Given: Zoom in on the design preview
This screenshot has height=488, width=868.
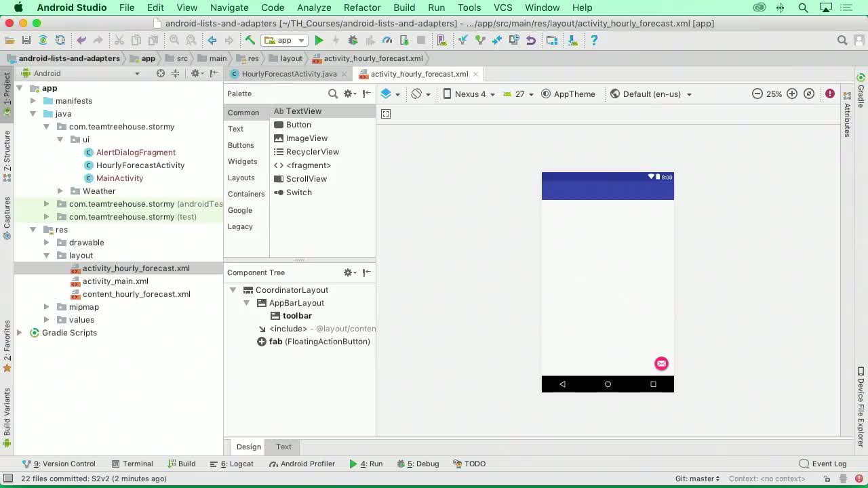Looking at the screenshot, I should [791, 94].
